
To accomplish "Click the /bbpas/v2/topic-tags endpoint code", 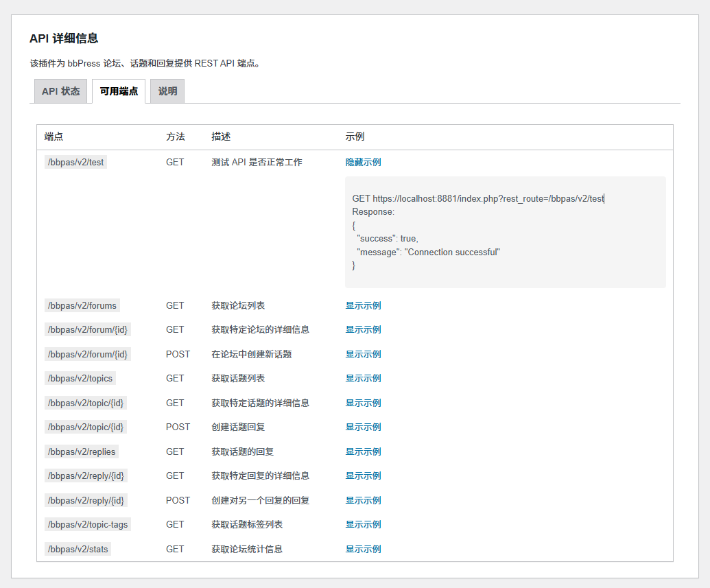I will pyautogui.click(x=87, y=525).
